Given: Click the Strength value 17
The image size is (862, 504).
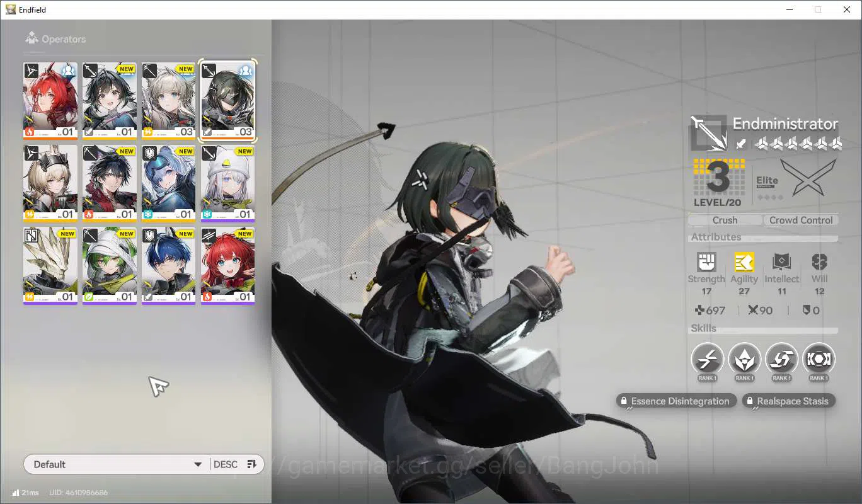Looking at the screenshot, I should click(706, 291).
